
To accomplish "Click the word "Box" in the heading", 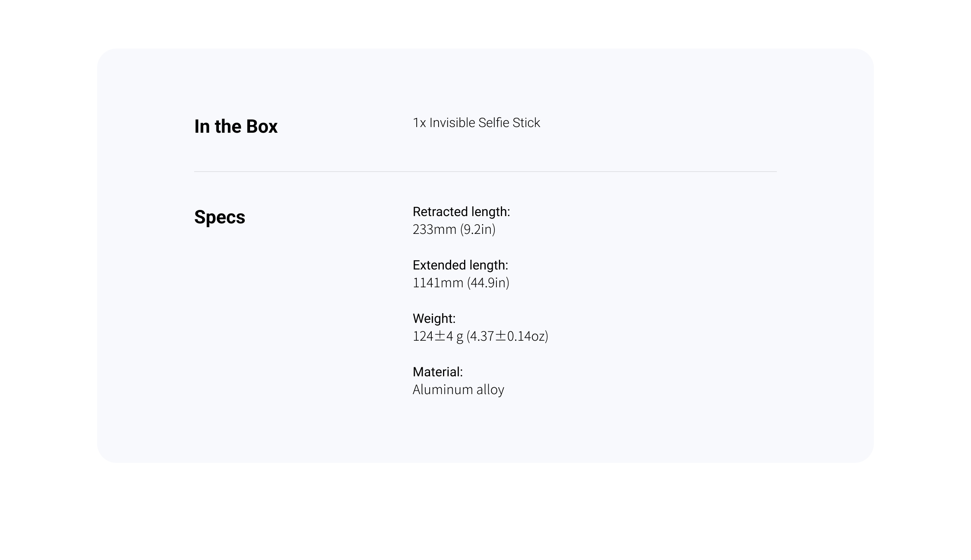I will point(262,126).
